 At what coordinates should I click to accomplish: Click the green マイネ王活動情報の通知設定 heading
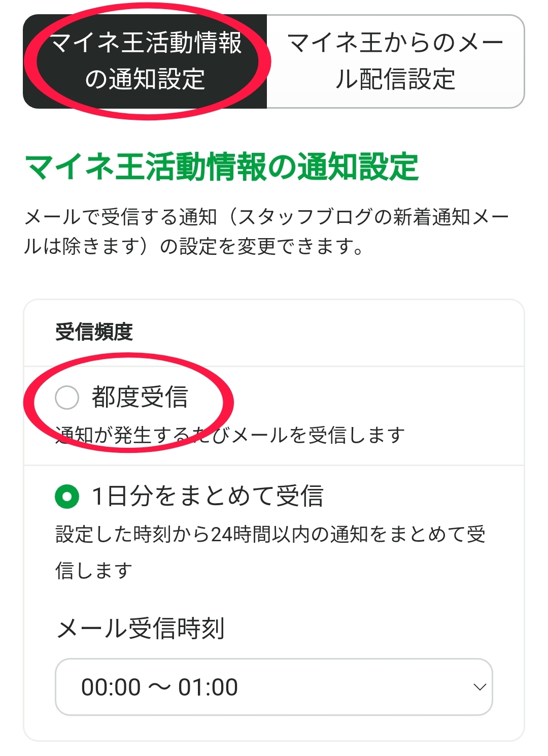tap(222, 167)
